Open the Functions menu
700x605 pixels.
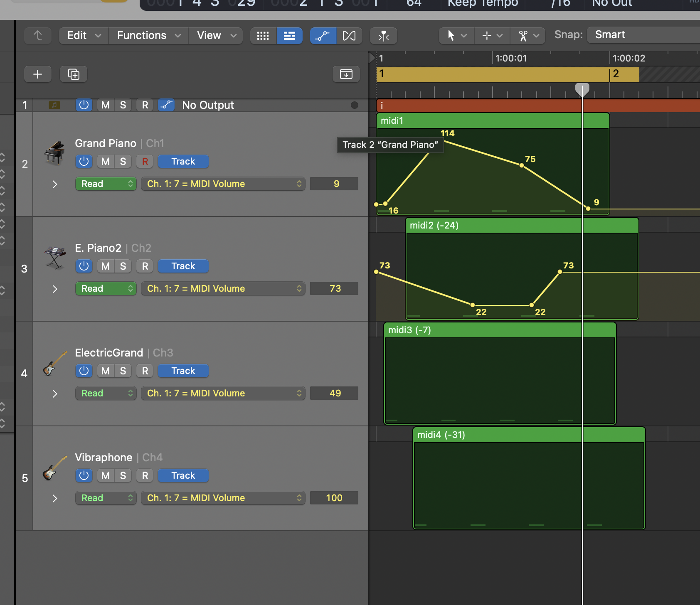[x=148, y=36]
